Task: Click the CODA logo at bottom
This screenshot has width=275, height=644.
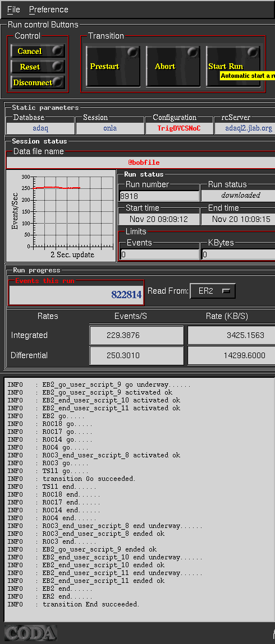Action: pyautogui.click(x=31, y=633)
